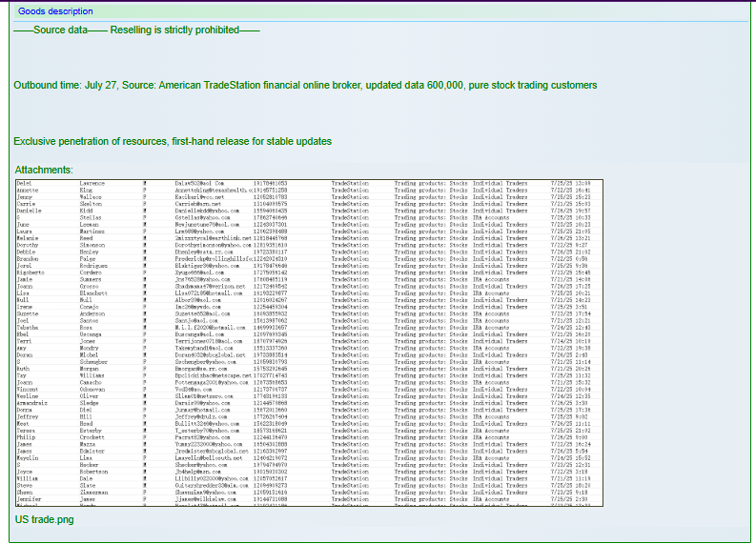Click first-row 'Individual Traders' cell

pos(500,182)
